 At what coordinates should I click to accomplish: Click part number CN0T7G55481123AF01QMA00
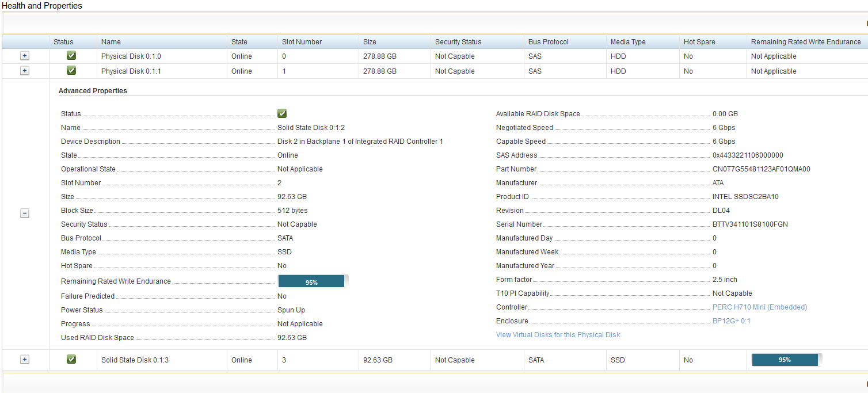(x=762, y=169)
